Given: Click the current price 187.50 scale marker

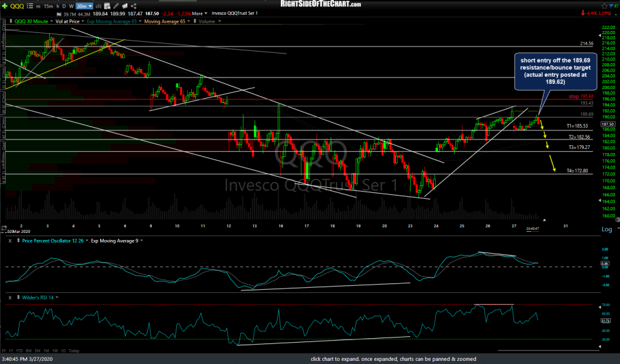Looking at the screenshot, I should click(x=607, y=124).
